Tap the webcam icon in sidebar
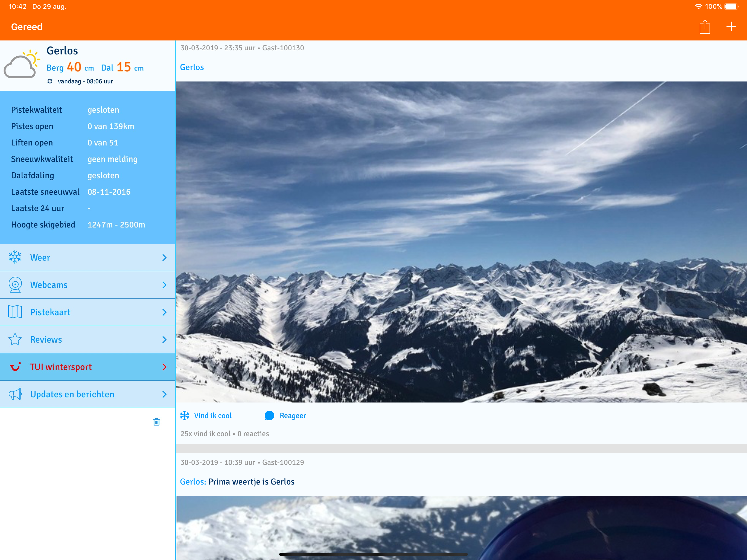The width and height of the screenshot is (747, 560). pyautogui.click(x=15, y=285)
